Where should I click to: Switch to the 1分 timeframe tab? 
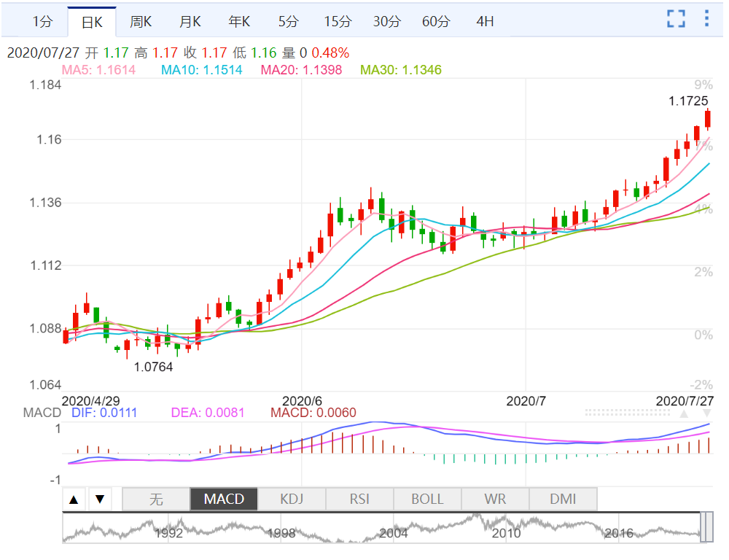[x=42, y=21]
